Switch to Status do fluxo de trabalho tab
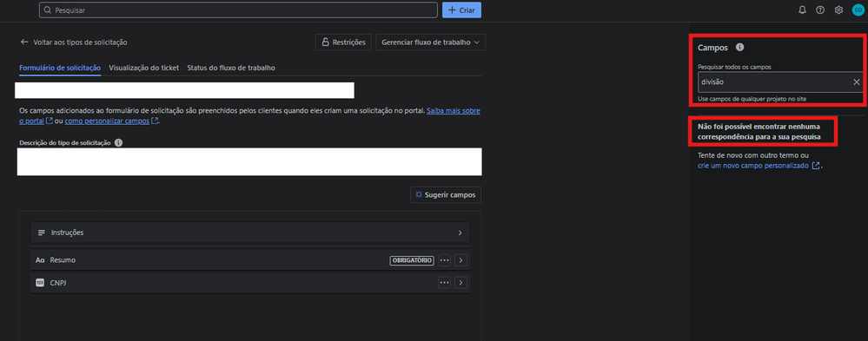Screen dimensions: 868x341 click(x=231, y=68)
